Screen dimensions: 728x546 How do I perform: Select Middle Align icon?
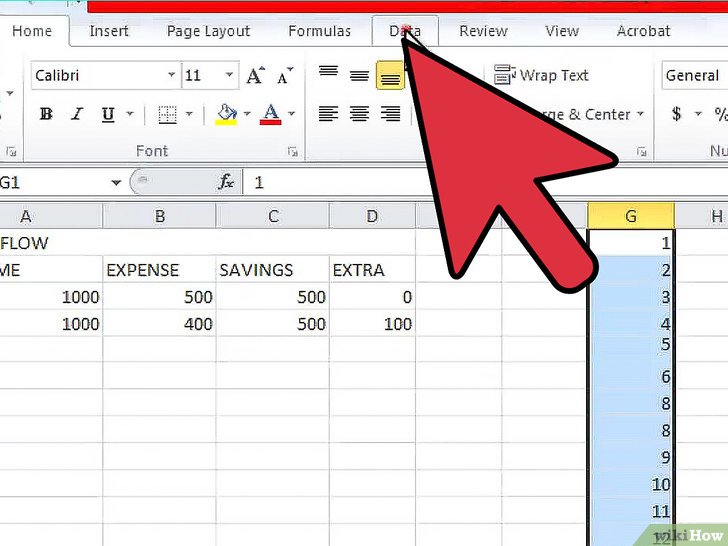click(x=359, y=75)
